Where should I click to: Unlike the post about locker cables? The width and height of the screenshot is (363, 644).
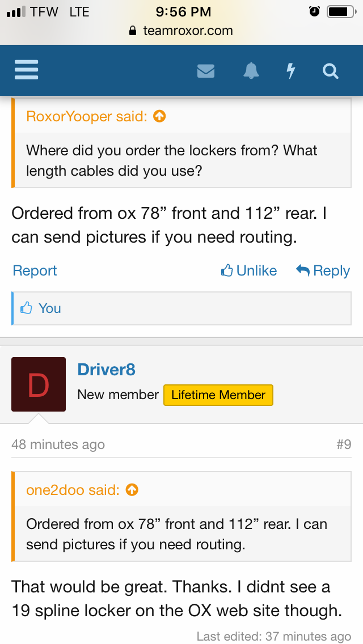point(249,271)
